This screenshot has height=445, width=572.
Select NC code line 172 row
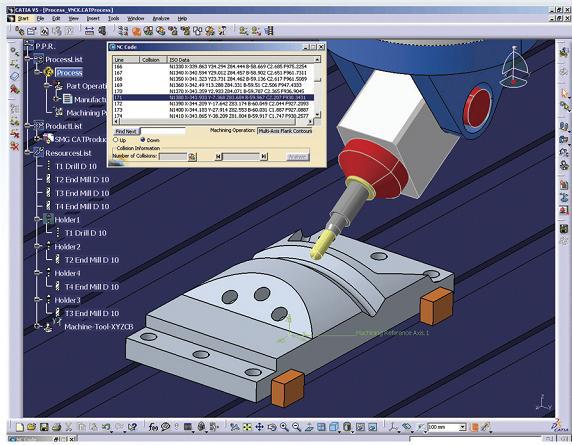point(213,104)
